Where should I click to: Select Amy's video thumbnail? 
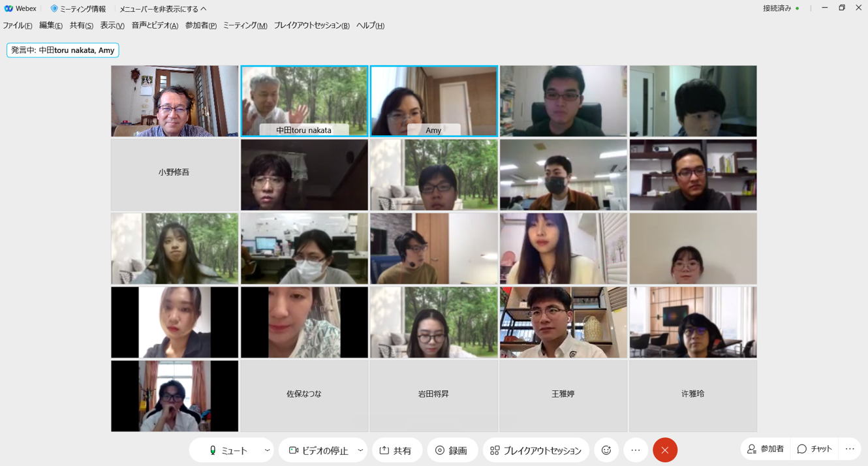[434, 101]
